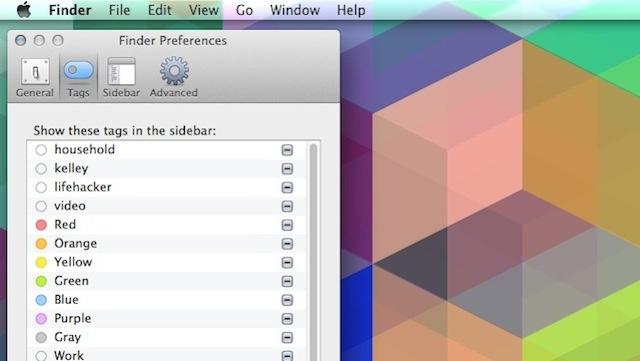640x361 pixels.
Task: Select the 'Purple' tag name
Action: 73,319
